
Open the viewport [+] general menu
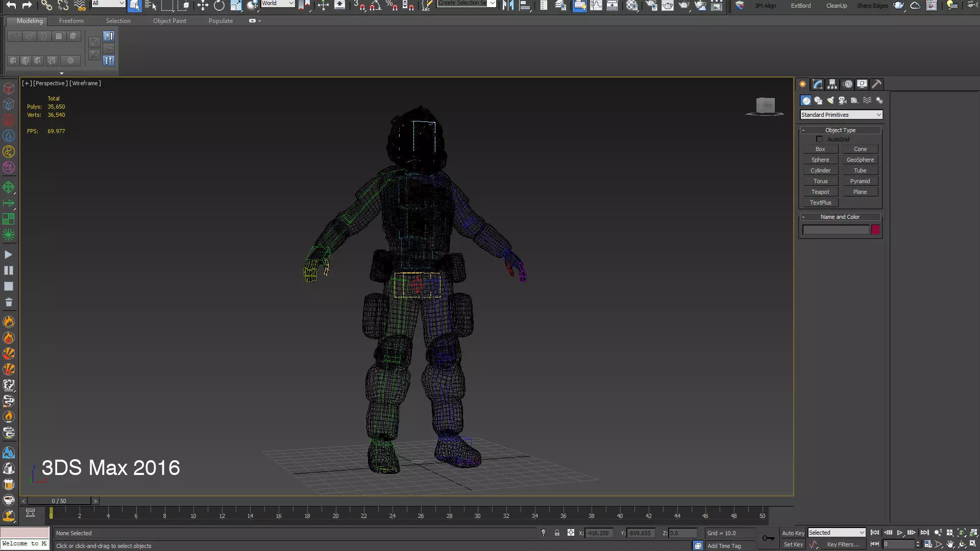[27, 83]
